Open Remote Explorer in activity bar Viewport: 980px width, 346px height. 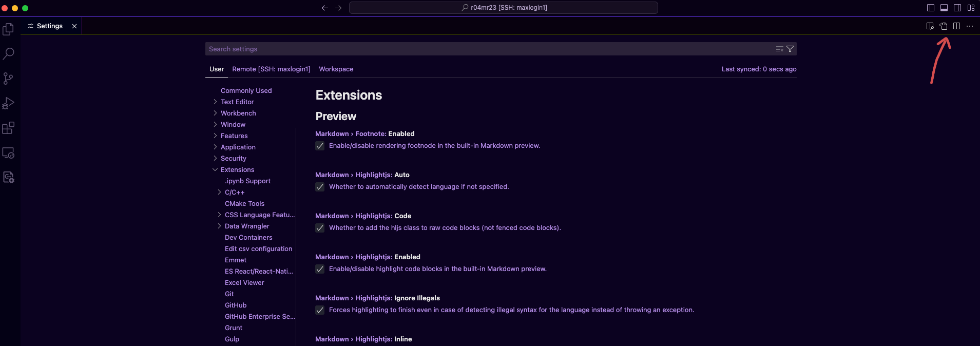pyautogui.click(x=8, y=152)
